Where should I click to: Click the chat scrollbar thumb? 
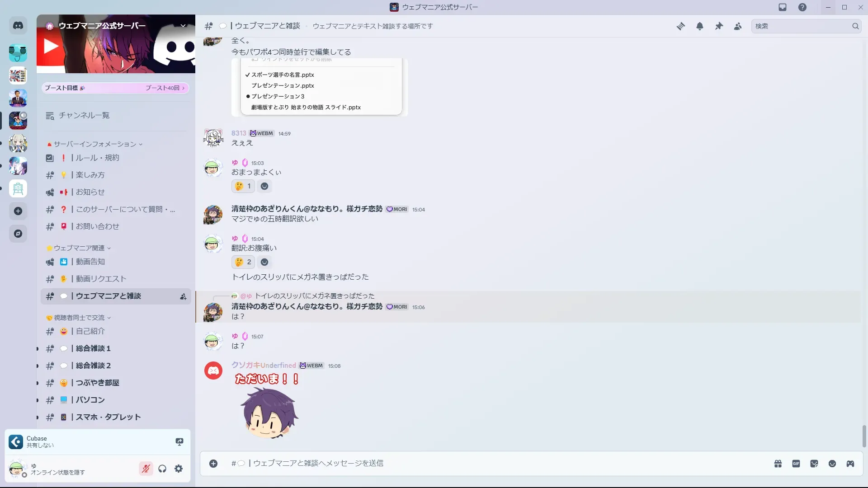[864, 436]
